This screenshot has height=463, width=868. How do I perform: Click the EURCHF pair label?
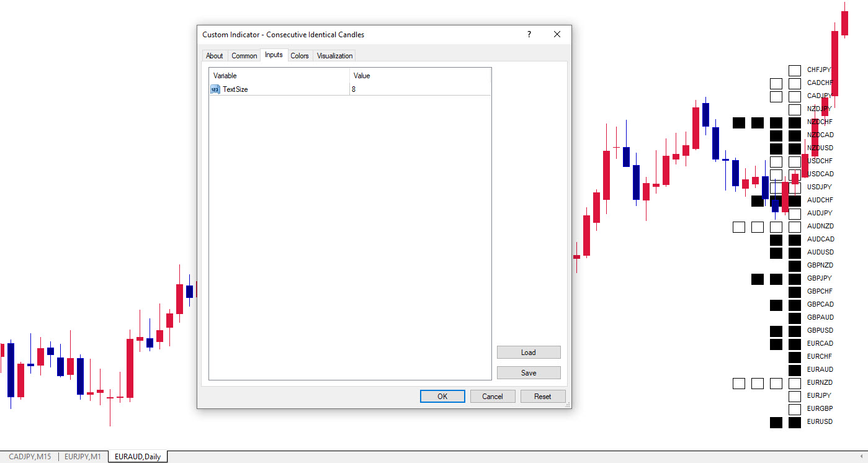(820, 356)
